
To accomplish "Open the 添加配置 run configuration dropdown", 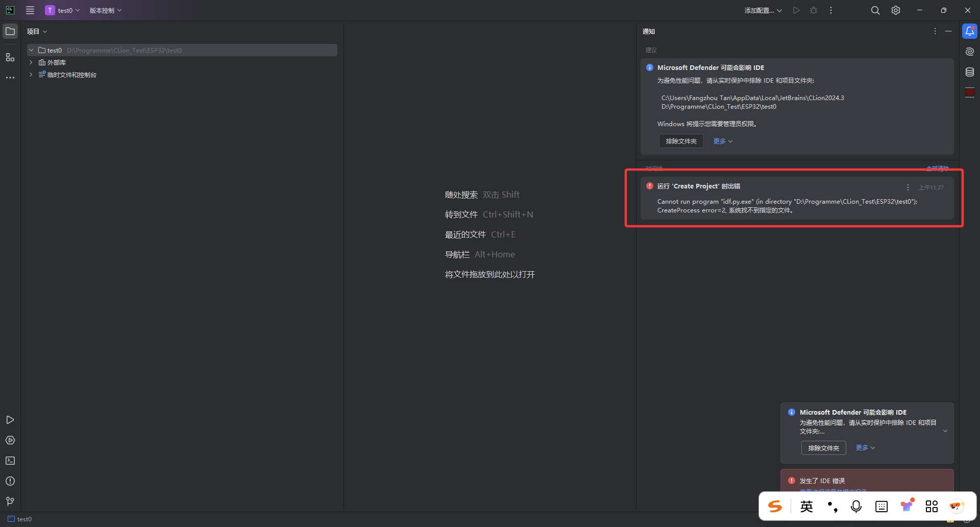I will pyautogui.click(x=763, y=10).
